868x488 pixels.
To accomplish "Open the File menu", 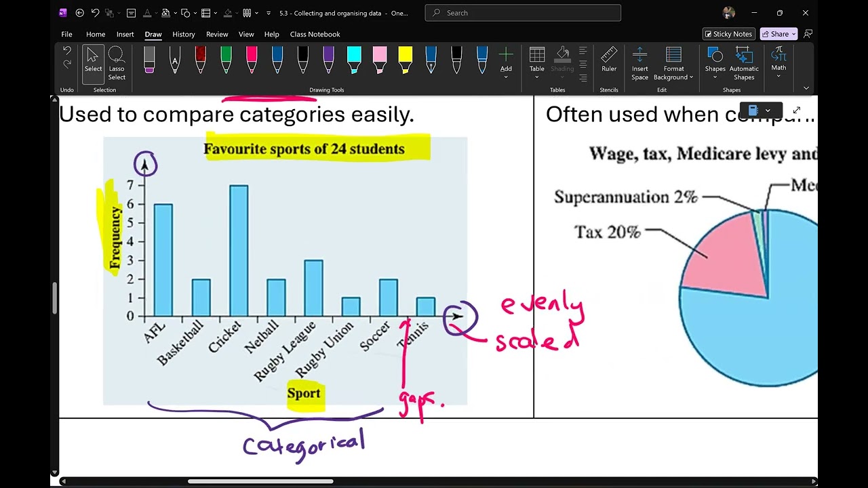I will [x=66, y=34].
